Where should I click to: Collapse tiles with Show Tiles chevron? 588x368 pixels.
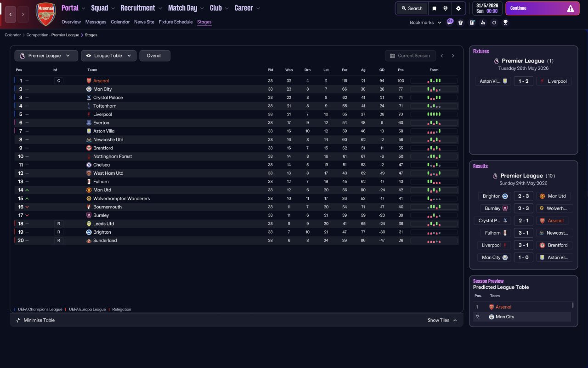click(x=455, y=320)
